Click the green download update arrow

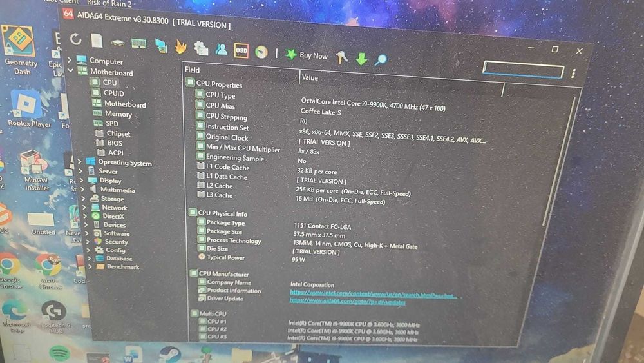coord(361,59)
